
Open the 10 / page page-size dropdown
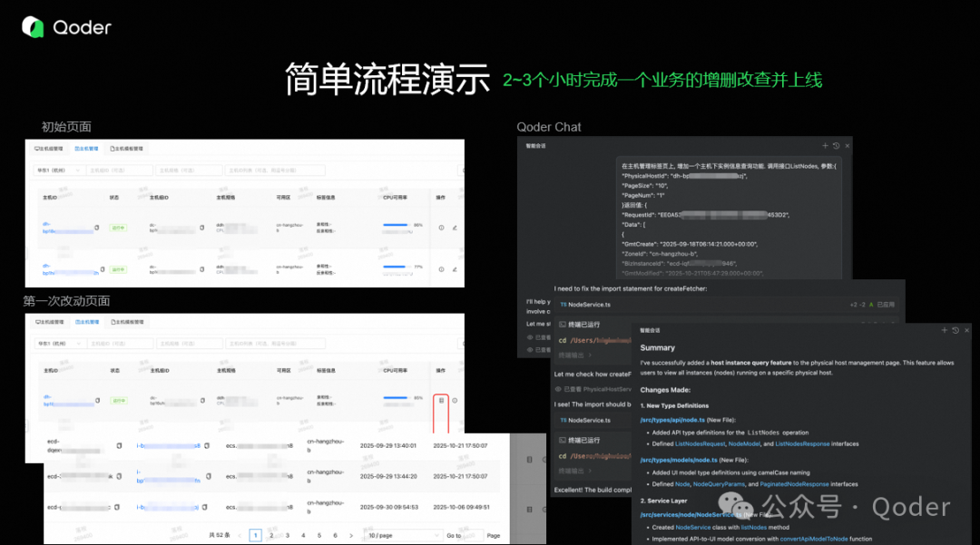pos(402,535)
